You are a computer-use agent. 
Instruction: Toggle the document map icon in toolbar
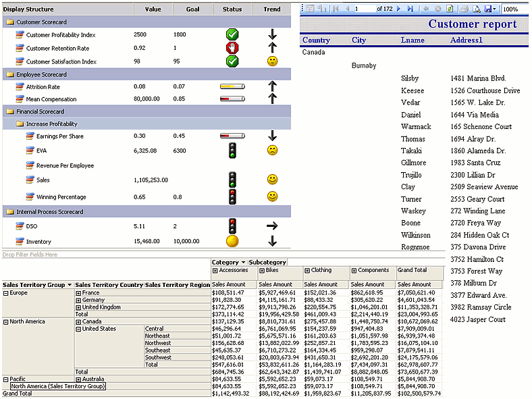point(310,9)
